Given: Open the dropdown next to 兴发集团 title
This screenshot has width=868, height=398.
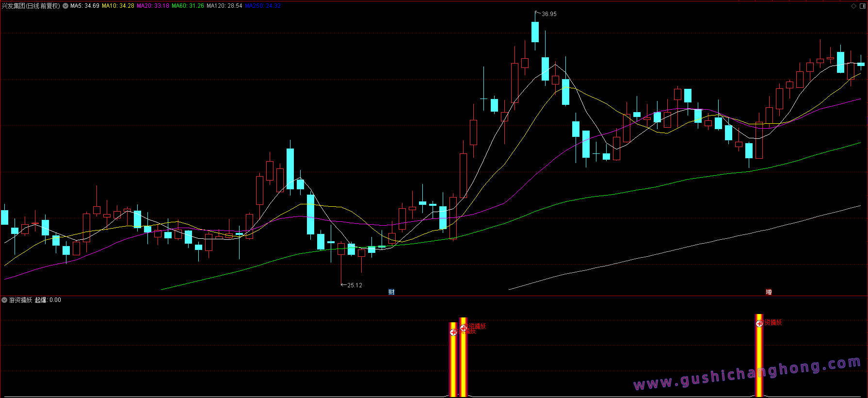Looking at the screenshot, I should (x=65, y=6).
